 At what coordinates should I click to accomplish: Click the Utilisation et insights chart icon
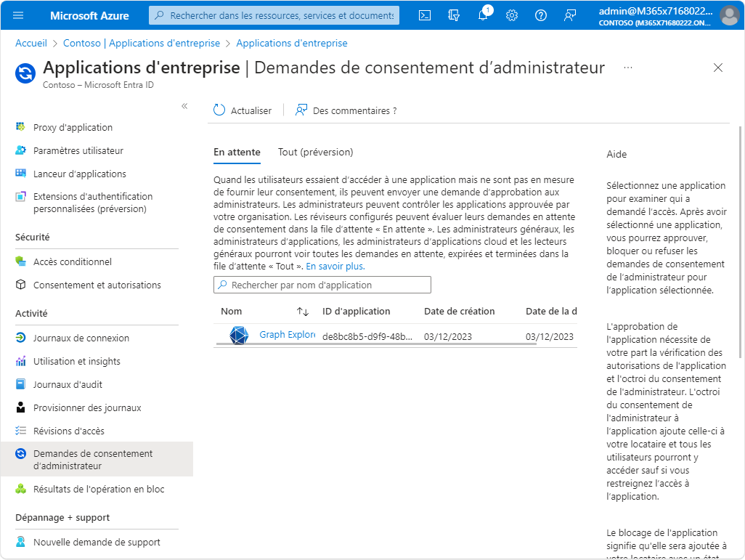tap(20, 361)
